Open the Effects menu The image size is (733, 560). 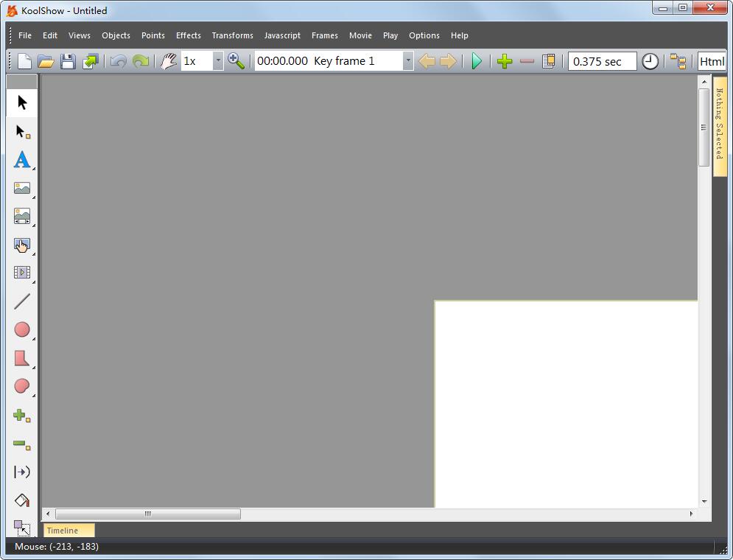[x=189, y=35]
